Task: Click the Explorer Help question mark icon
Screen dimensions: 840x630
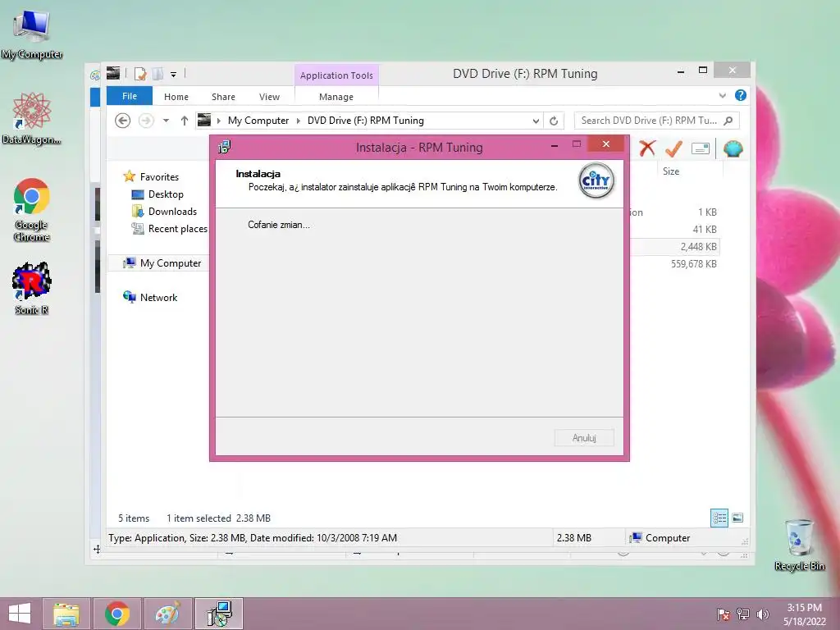Action: pos(741,95)
